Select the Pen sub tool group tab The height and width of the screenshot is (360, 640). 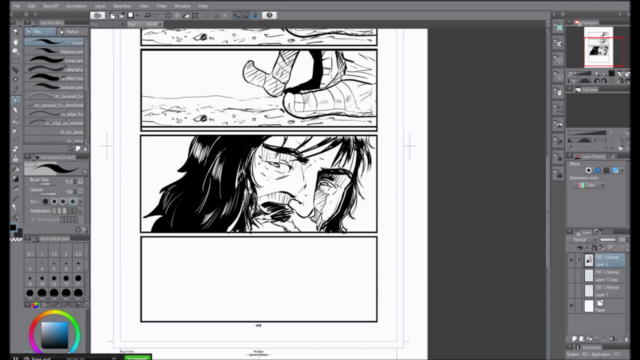pyautogui.click(x=40, y=31)
